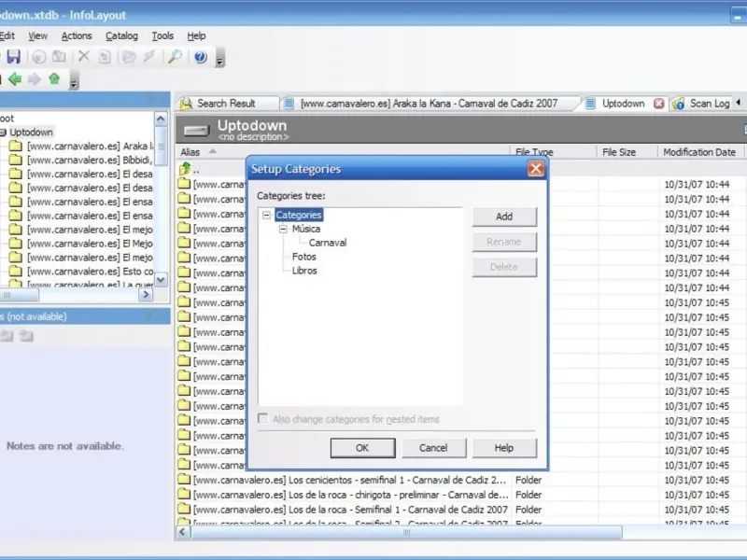
Task: Select the Categories root tree item
Action: click(x=299, y=215)
